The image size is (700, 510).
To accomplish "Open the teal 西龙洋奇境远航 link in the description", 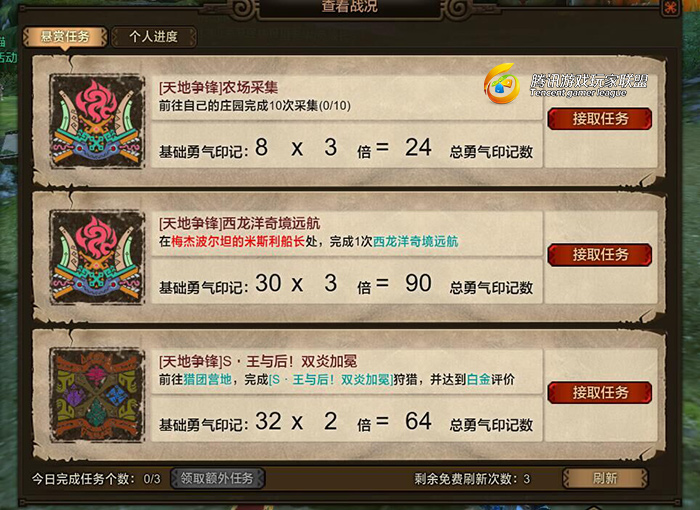I will pyautogui.click(x=416, y=242).
